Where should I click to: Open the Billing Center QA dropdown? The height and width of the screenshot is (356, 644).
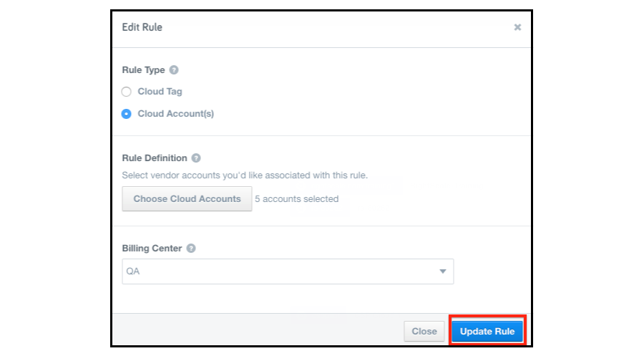coord(288,271)
